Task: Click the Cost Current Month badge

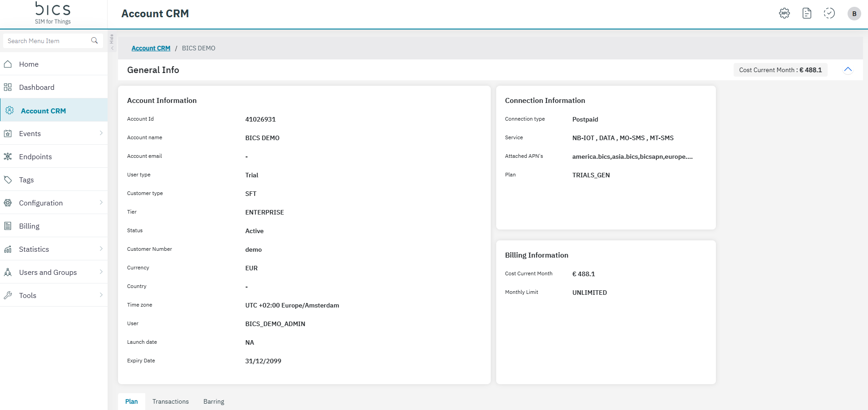Action: (x=780, y=70)
